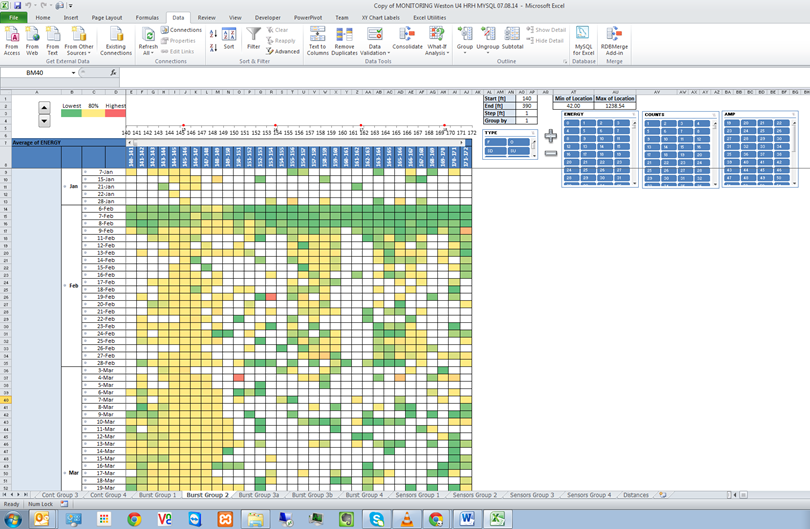810x529 pixels.
Task: Click the Connections button in ribbon
Action: pyautogui.click(x=181, y=30)
